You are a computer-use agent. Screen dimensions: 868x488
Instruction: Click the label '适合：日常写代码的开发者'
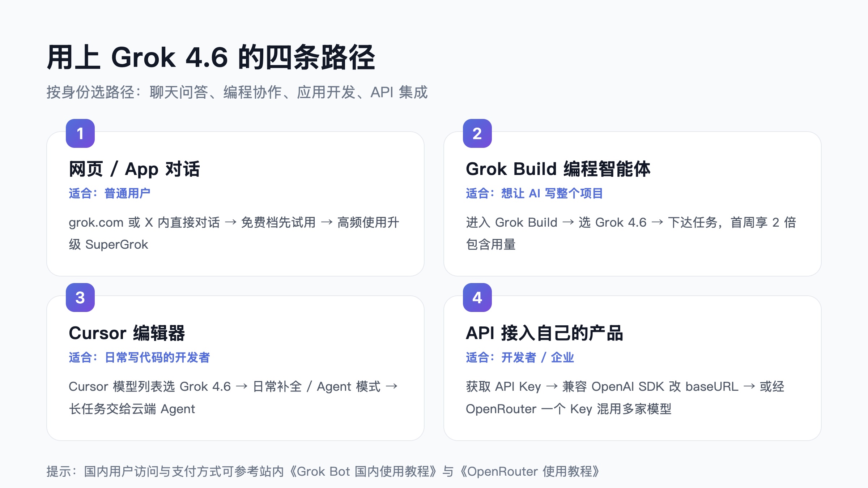pos(139,358)
